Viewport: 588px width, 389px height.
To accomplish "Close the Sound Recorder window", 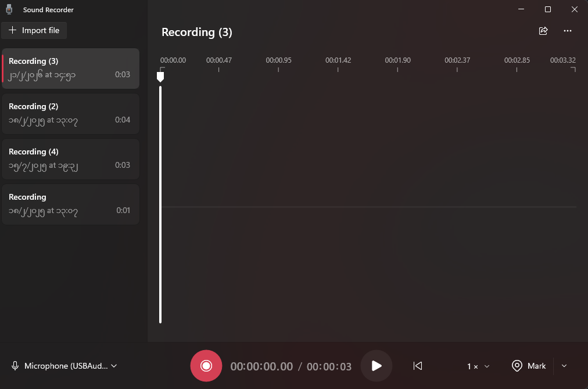I will (574, 9).
